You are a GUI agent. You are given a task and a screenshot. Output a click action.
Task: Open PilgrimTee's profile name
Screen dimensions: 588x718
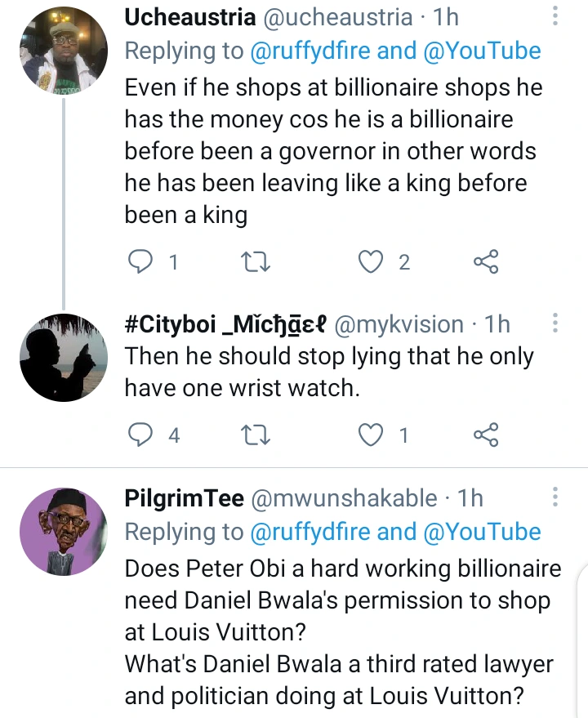tap(185, 497)
